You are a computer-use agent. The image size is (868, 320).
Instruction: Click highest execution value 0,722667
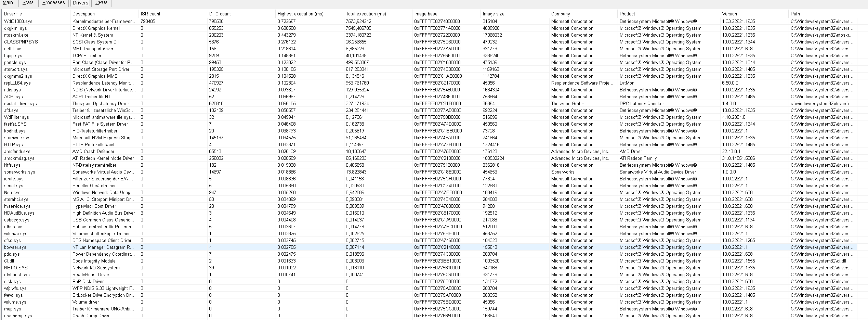pos(287,21)
